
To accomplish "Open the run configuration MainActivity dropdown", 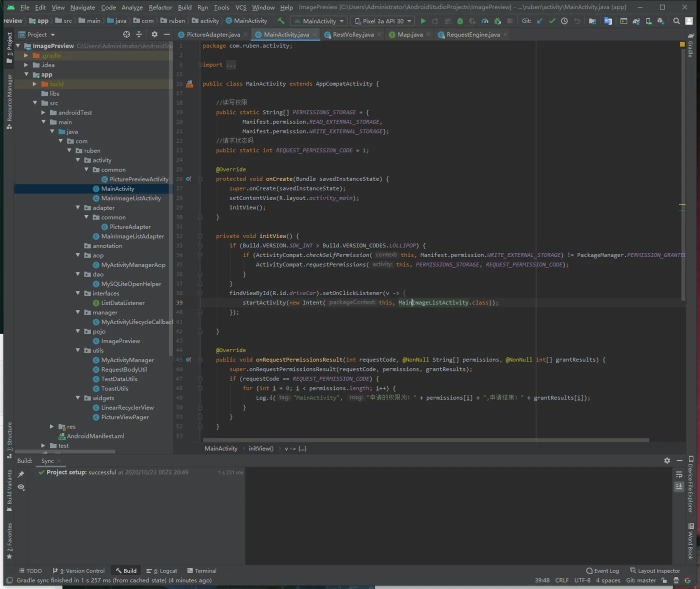I will [x=318, y=21].
